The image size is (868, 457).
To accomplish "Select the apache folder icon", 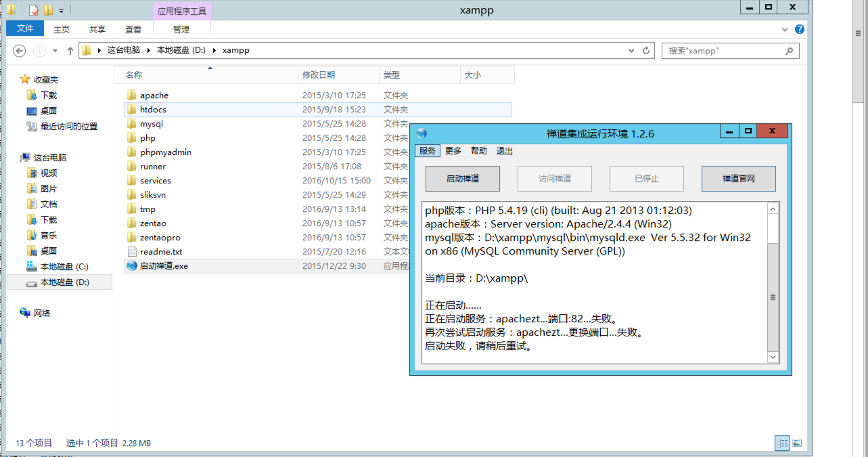I will pyautogui.click(x=132, y=95).
